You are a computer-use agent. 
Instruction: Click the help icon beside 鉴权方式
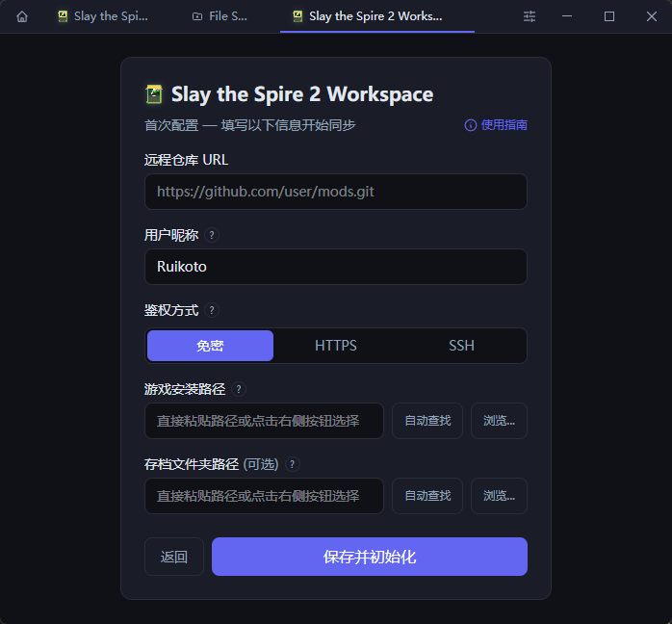(x=211, y=310)
